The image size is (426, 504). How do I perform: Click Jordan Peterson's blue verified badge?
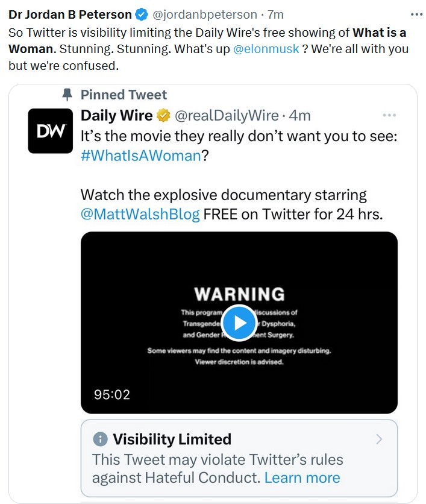tap(142, 14)
